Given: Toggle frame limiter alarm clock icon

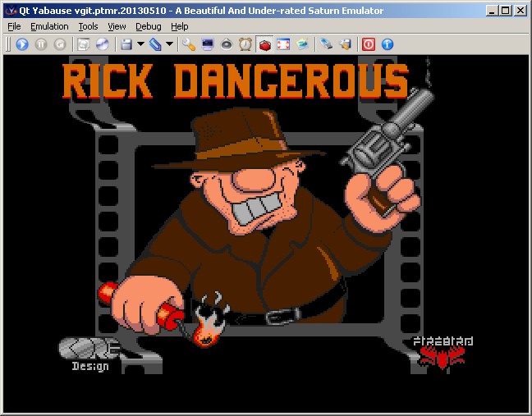Looking at the screenshot, I should (x=245, y=44).
